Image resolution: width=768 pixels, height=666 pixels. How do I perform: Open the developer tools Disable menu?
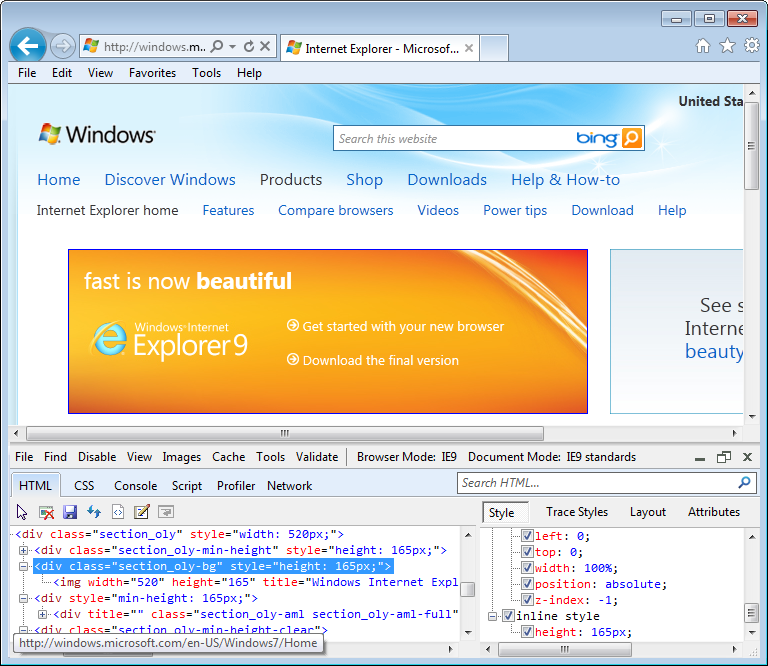[97, 457]
